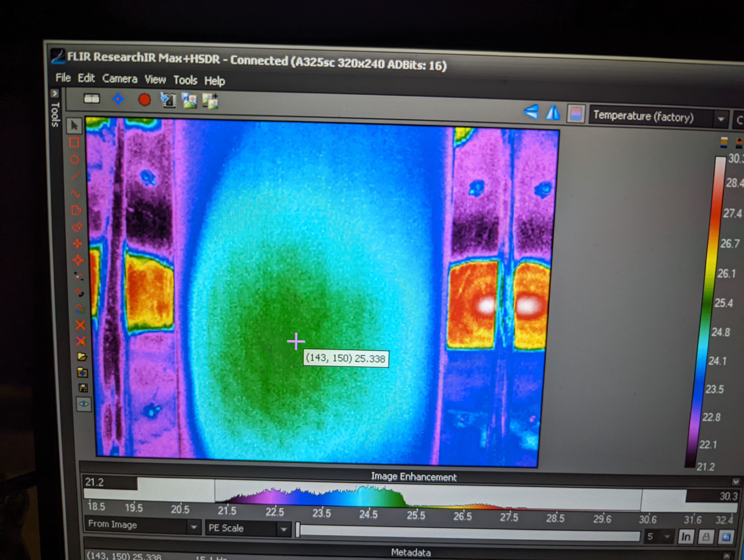The image size is (744, 560).
Task: Click the 30.3 upper limit field
Action: pyautogui.click(x=712, y=496)
